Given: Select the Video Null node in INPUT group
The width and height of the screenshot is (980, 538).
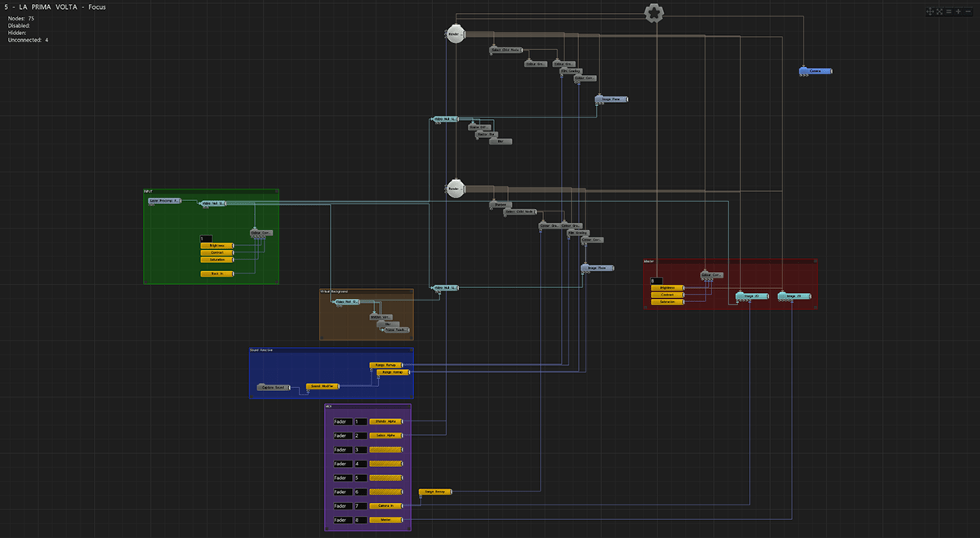Looking at the screenshot, I should (x=213, y=203).
